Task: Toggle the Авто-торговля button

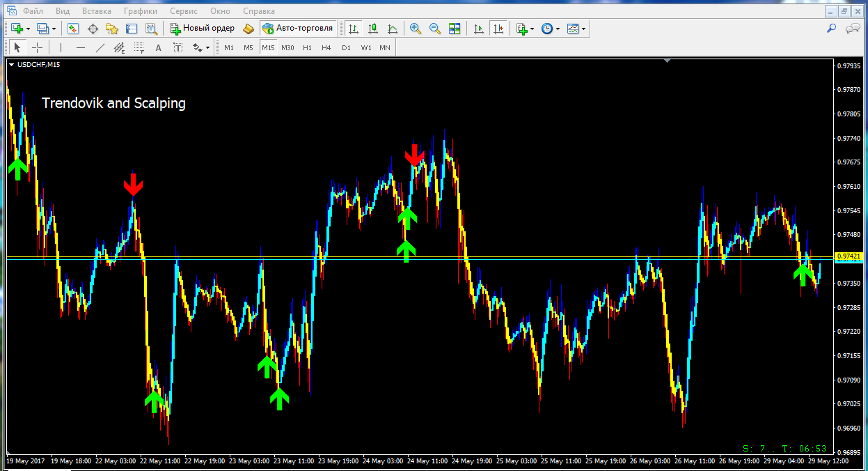Action: click(299, 29)
